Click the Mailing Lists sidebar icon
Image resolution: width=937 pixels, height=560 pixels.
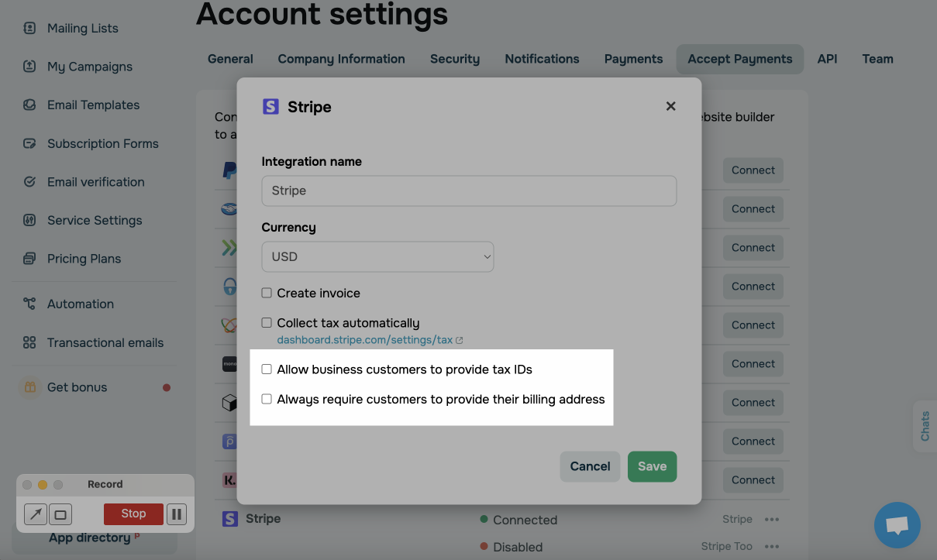pyautogui.click(x=29, y=28)
